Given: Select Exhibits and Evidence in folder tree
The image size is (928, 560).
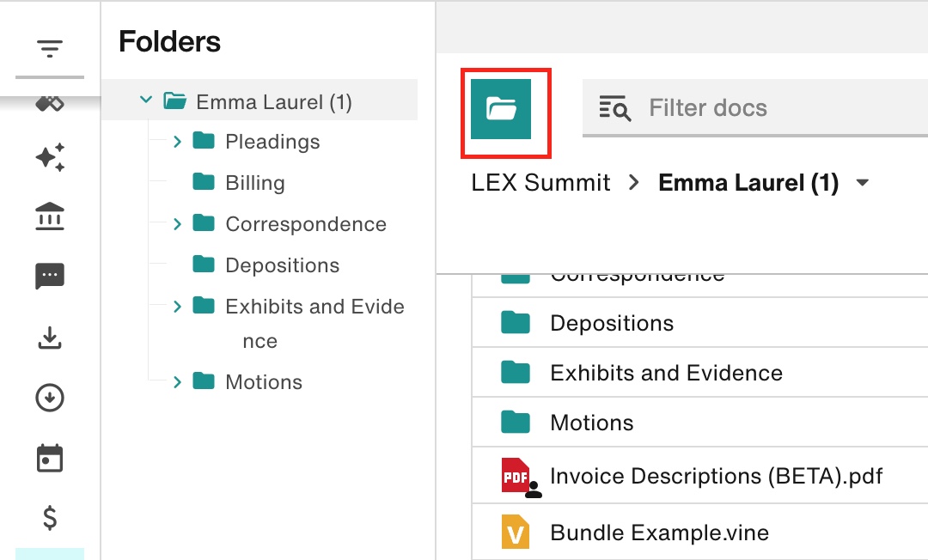Looking at the screenshot, I should point(314,323).
